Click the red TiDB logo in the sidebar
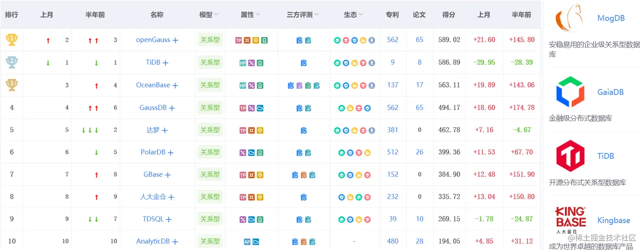 (570, 156)
